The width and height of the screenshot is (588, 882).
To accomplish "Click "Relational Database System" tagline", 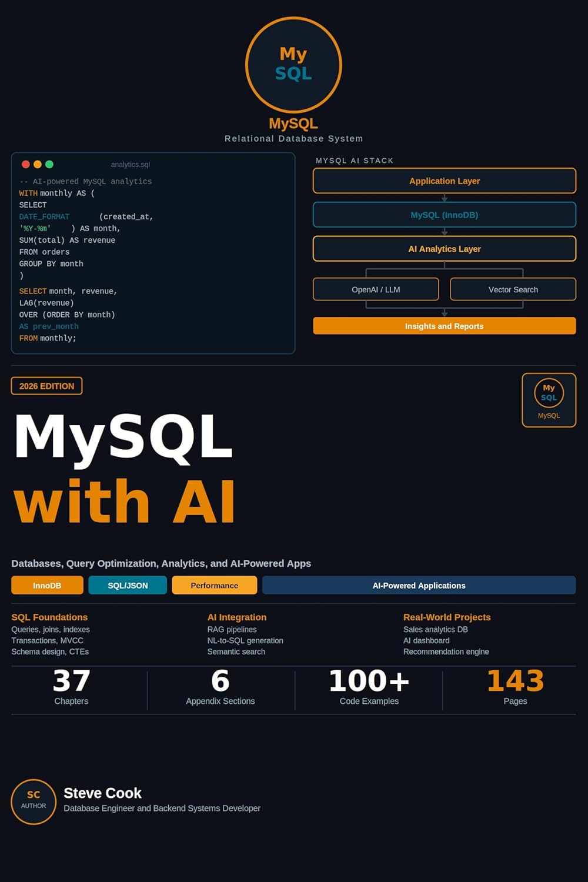I will click(294, 139).
